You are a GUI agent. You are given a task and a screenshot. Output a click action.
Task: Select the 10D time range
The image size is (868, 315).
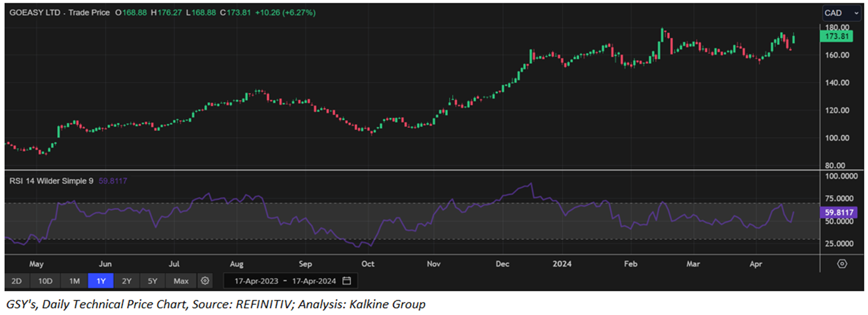45,280
